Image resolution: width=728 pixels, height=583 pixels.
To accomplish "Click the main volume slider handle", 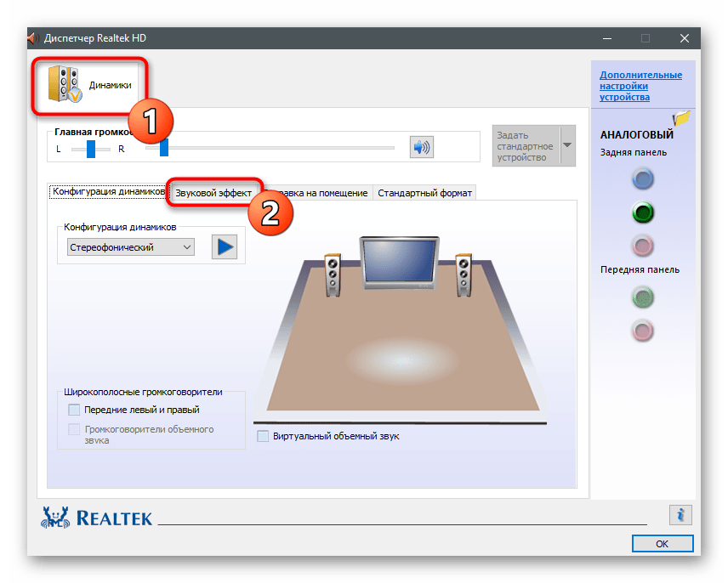I will coord(163,148).
